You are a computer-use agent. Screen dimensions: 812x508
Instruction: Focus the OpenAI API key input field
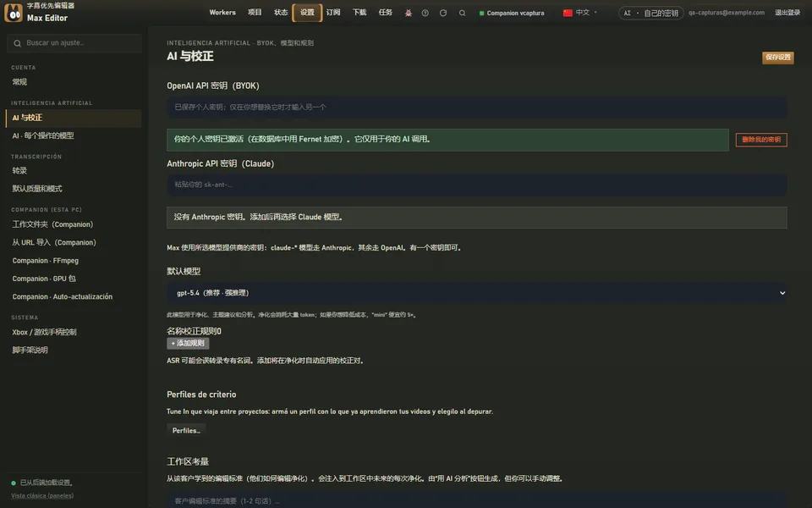[476, 108]
